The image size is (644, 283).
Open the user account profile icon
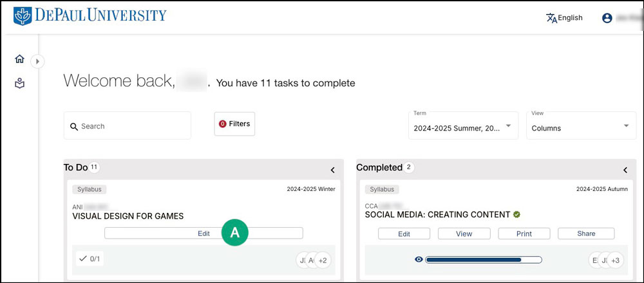pos(607,18)
